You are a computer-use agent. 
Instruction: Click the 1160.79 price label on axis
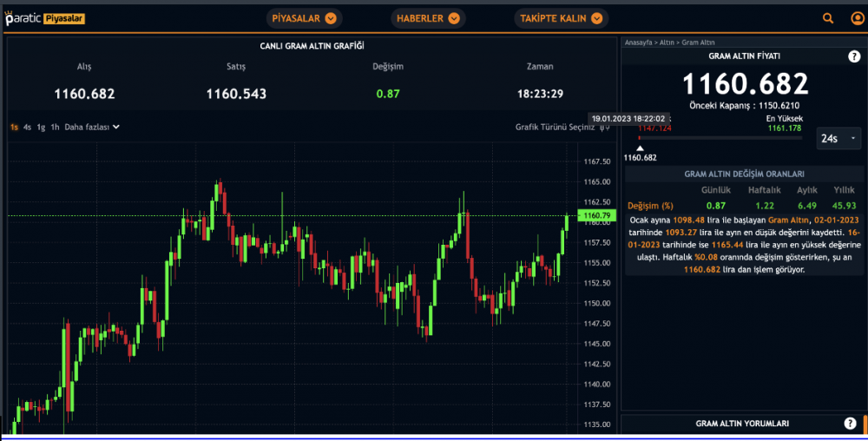(x=599, y=215)
